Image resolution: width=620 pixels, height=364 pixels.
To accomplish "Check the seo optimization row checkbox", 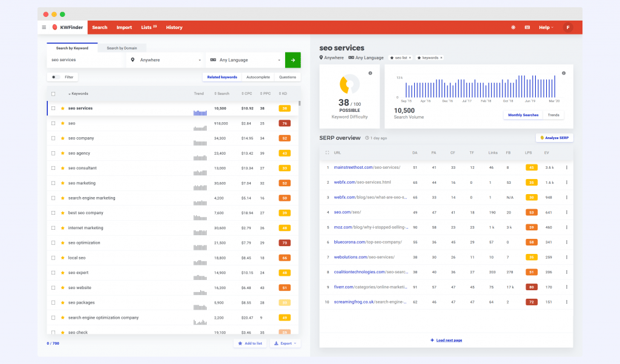I will point(53,243).
